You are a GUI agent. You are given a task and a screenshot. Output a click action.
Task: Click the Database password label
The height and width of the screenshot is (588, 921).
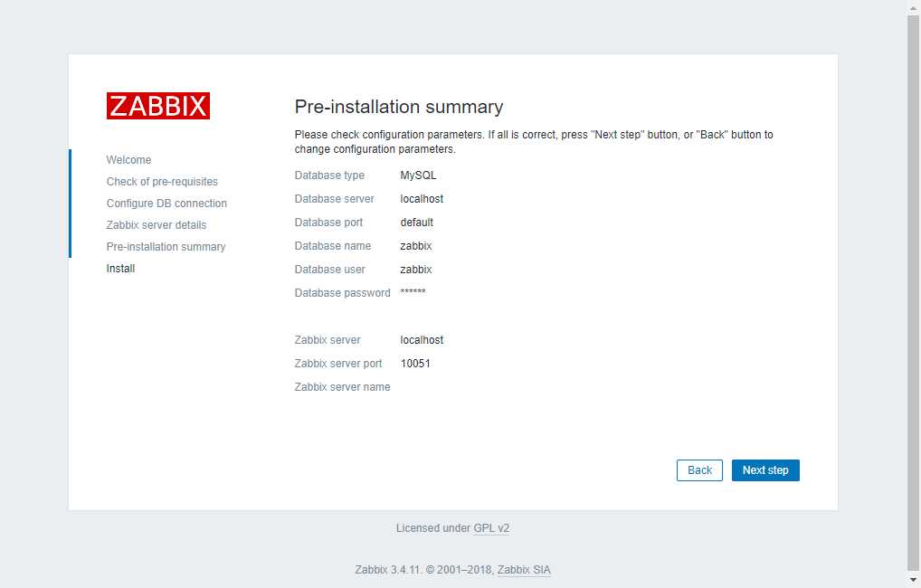click(343, 292)
